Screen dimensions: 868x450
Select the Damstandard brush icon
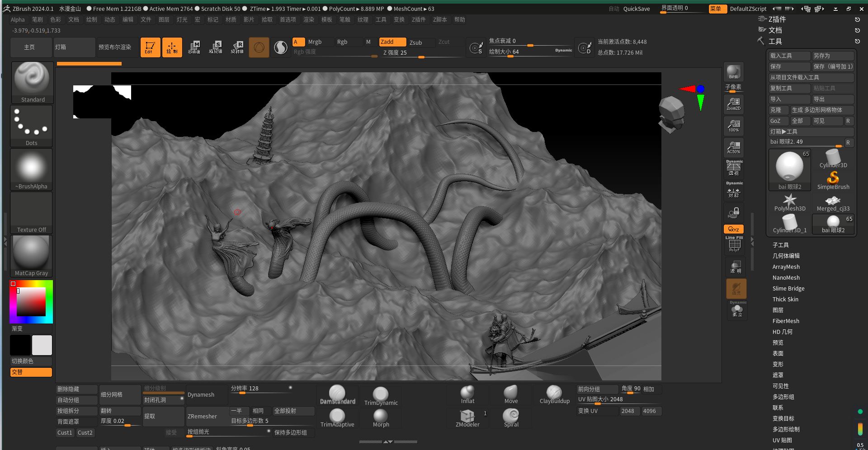pos(337,393)
